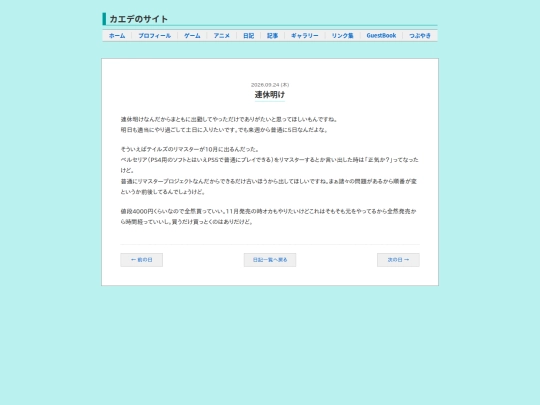Open the ホーム menu item
Image resolution: width=540 pixels, height=405 pixels.
coord(117,35)
